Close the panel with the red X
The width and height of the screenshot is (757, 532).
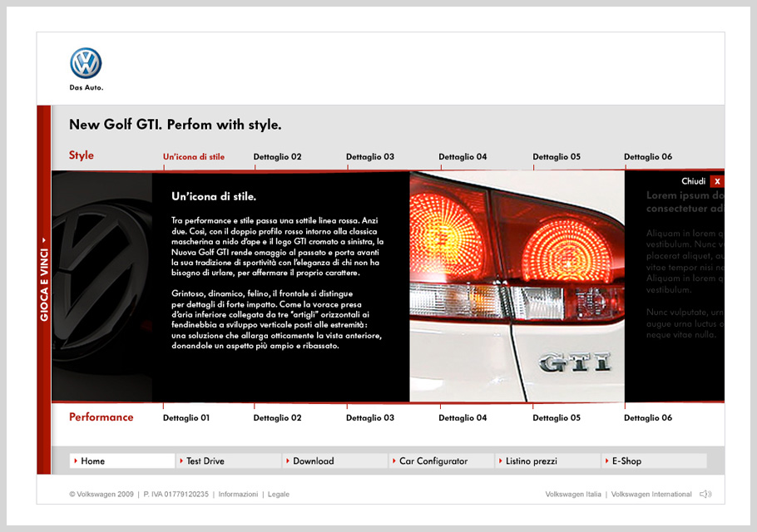click(x=717, y=181)
